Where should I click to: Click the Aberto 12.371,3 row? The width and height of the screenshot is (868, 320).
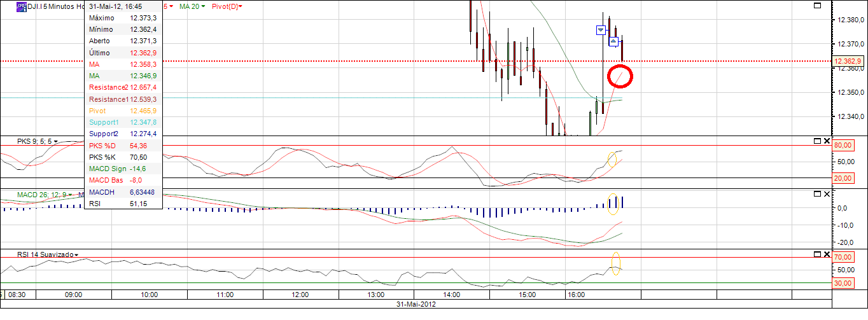point(123,41)
